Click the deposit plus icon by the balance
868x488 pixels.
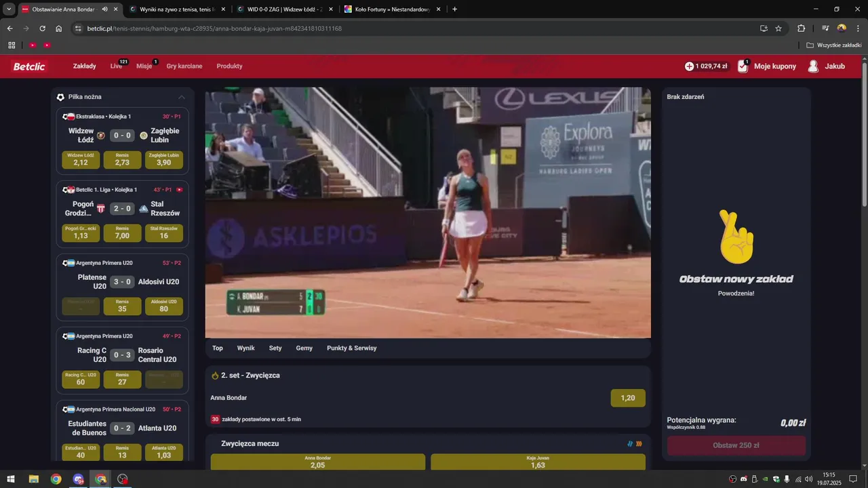pyautogui.click(x=690, y=66)
